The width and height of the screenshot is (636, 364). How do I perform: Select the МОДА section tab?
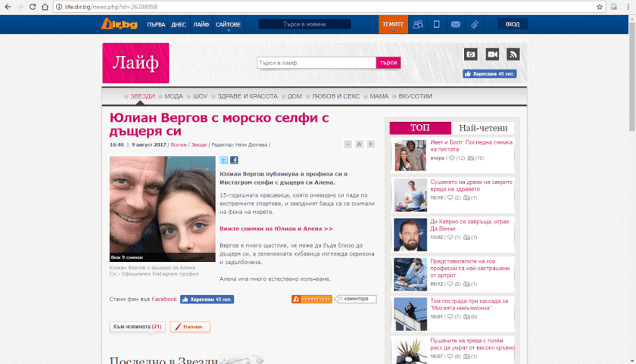[x=173, y=96]
